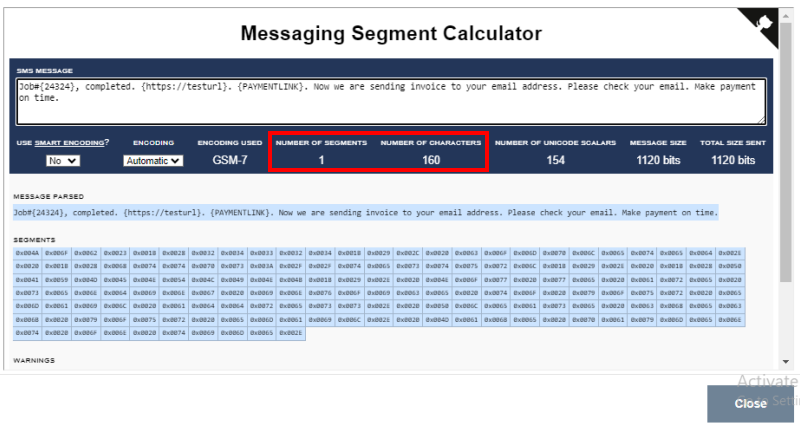Image resolution: width=800 pixels, height=429 pixels.
Task: Click the Segments section label
Action: click(x=34, y=240)
